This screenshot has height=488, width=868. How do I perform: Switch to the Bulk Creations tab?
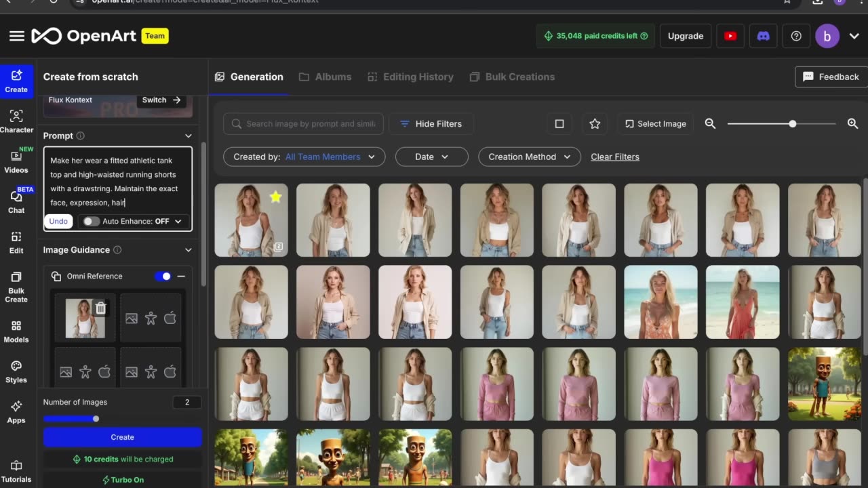coord(512,77)
